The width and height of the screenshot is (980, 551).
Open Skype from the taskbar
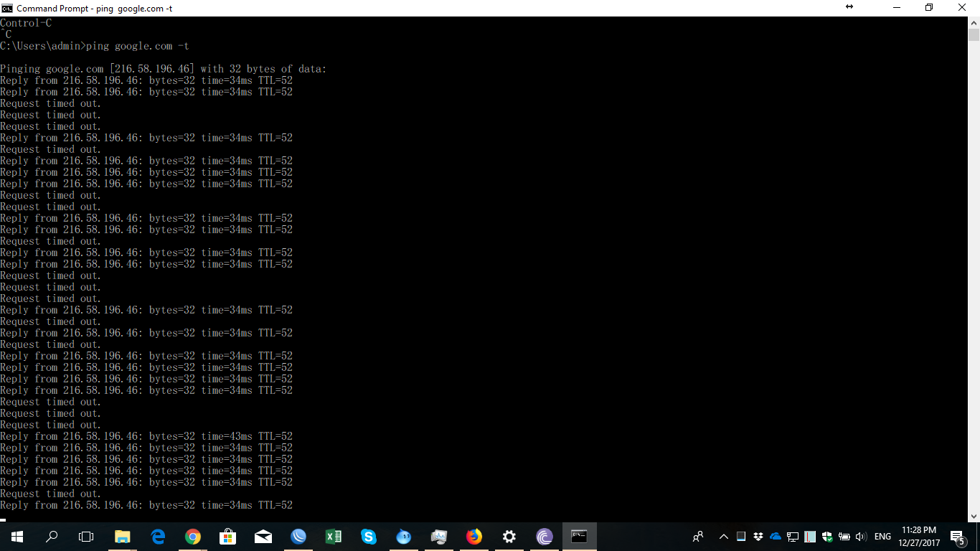369,537
